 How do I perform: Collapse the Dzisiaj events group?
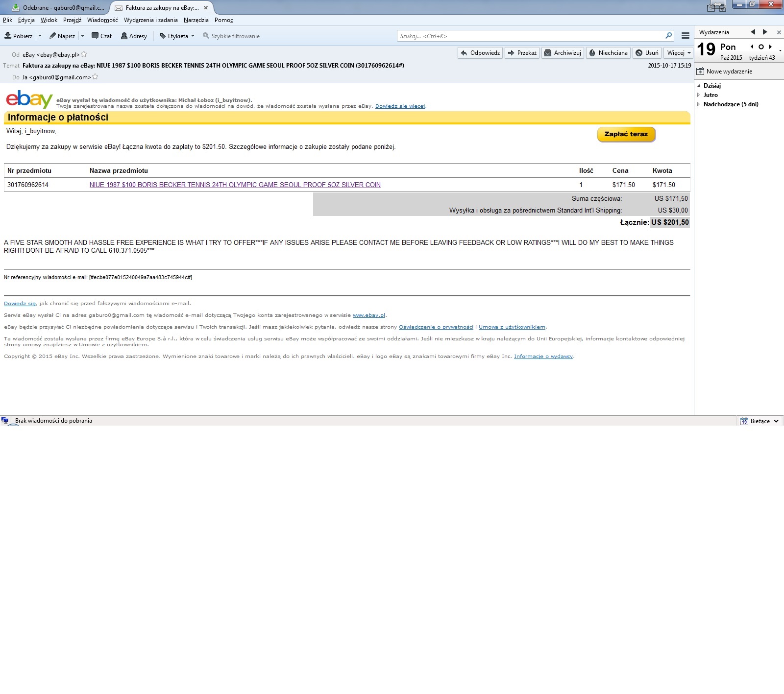point(699,86)
